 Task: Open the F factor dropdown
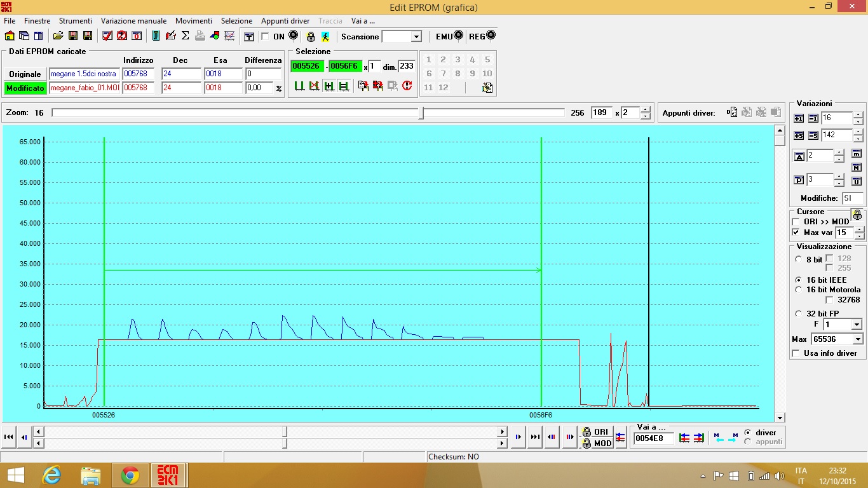click(857, 325)
